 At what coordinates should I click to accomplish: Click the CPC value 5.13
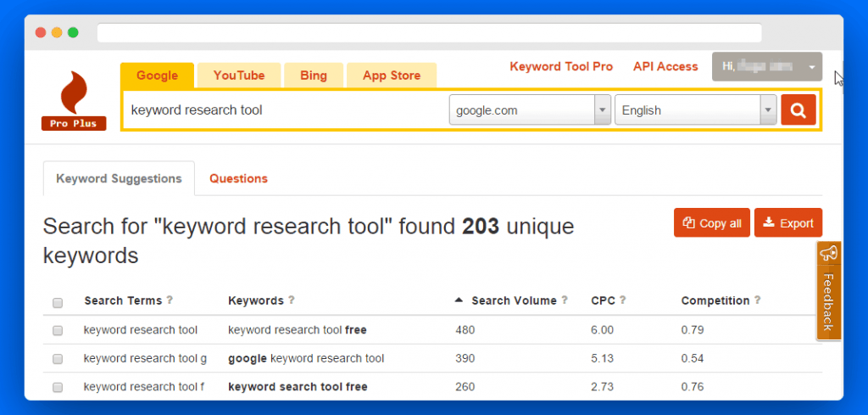[x=603, y=358]
